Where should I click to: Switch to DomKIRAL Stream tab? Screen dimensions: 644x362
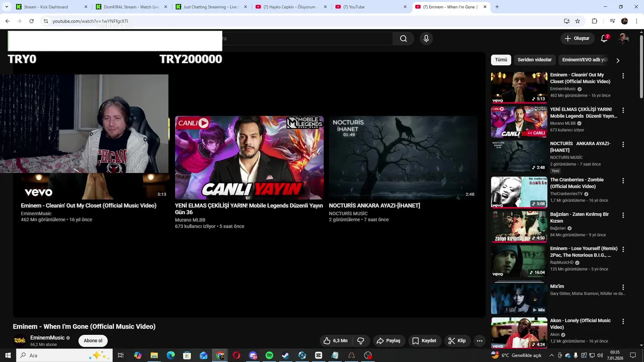click(131, 7)
